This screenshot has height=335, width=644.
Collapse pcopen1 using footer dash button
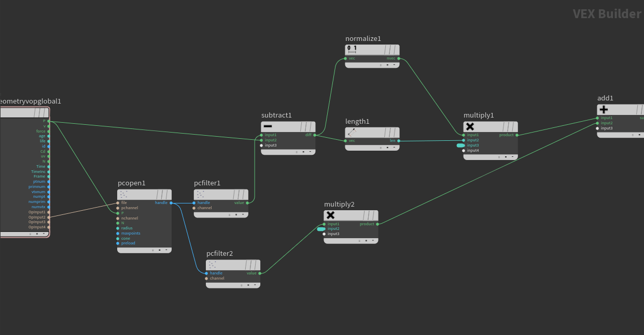pos(166,250)
